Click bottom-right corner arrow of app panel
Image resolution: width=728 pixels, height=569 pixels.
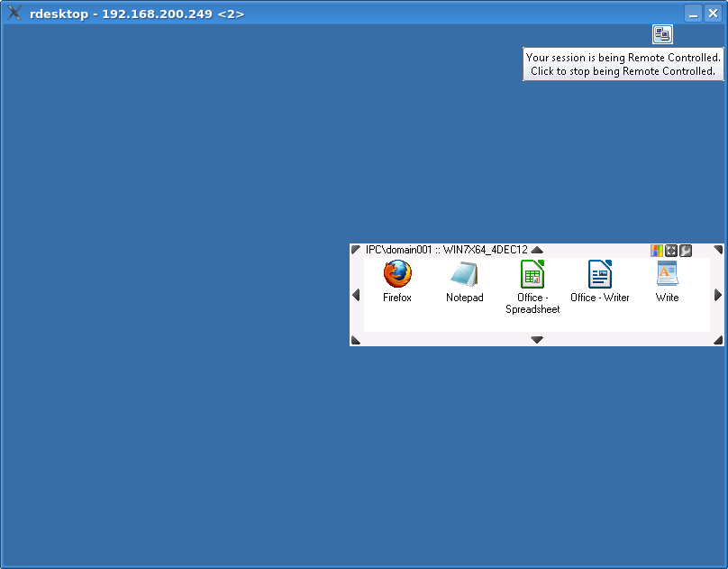pyautogui.click(x=718, y=340)
